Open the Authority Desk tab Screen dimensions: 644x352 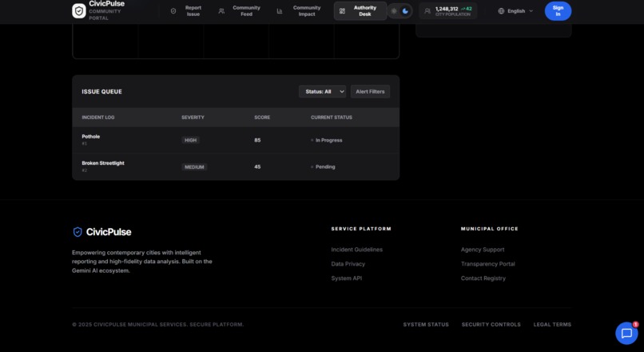pyautogui.click(x=360, y=11)
